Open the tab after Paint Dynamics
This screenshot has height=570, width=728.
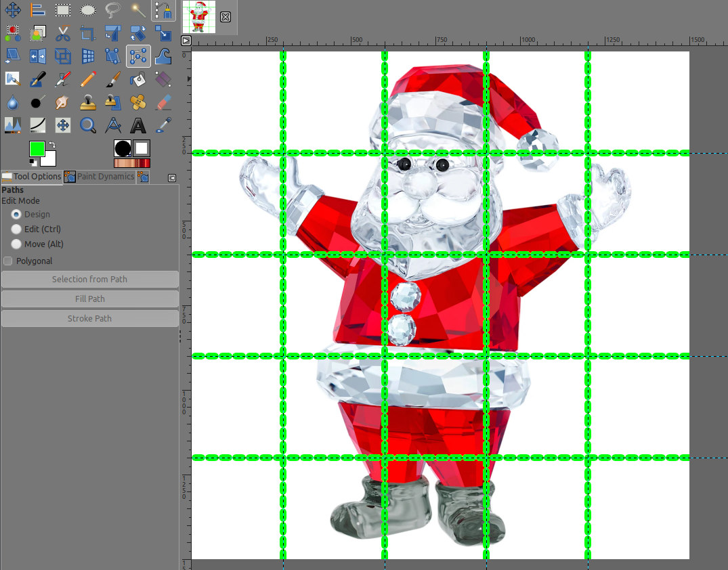click(x=143, y=177)
